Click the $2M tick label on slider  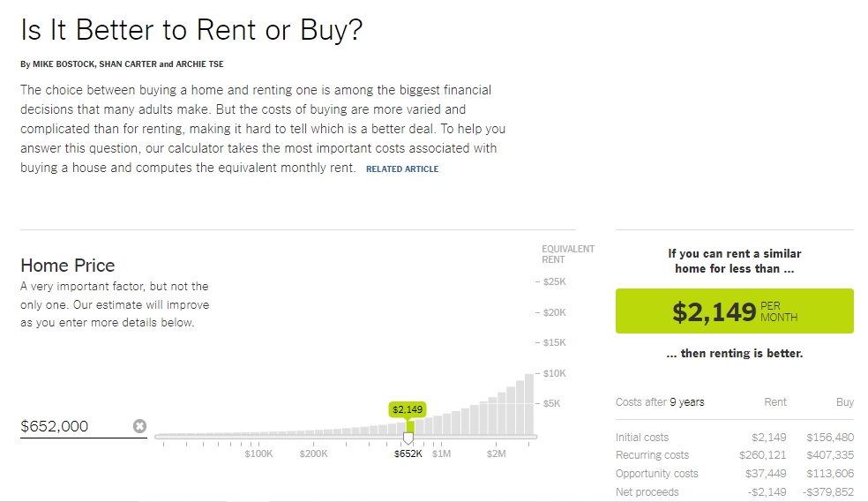tap(497, 453)
